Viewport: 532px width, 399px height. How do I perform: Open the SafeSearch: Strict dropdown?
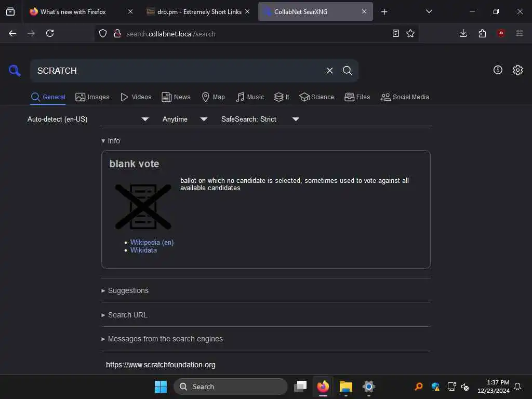(x=260, y=119)
